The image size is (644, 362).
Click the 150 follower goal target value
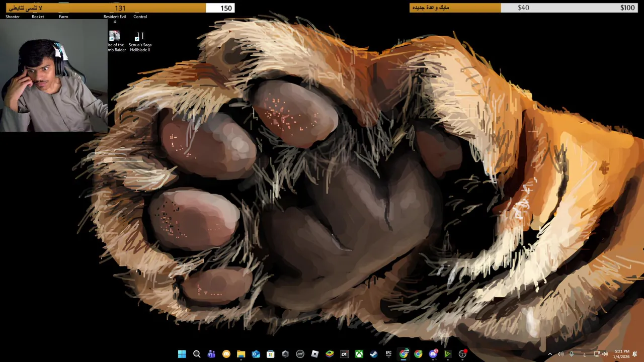(x=226, y=8)
